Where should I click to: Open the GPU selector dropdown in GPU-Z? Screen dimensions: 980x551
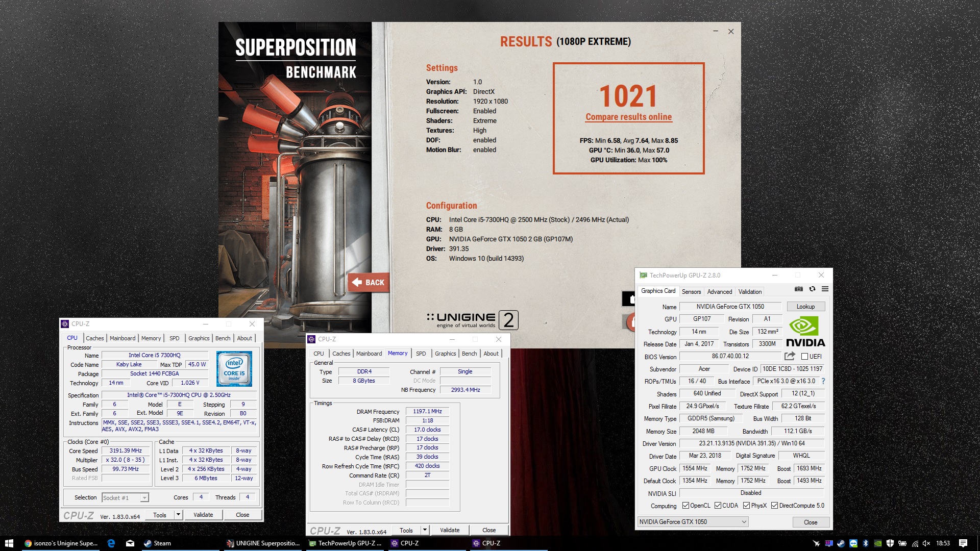point(693,521)
